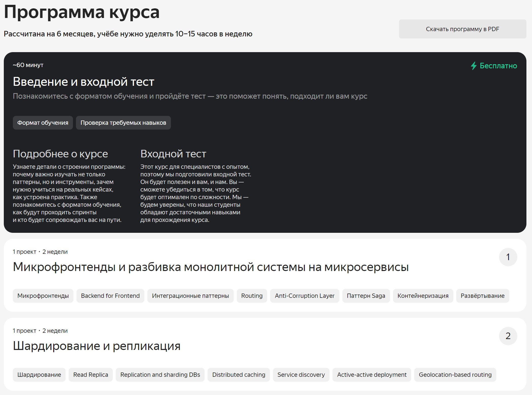Select the 'Проверка требуемых навыков' tag

pos(123,122)
